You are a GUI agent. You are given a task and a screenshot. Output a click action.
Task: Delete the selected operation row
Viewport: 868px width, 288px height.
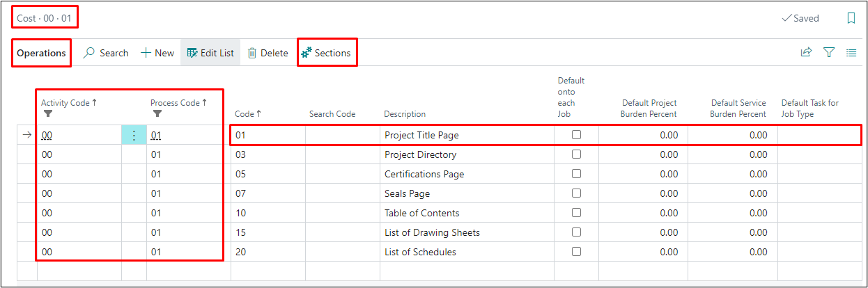(268, 53)
